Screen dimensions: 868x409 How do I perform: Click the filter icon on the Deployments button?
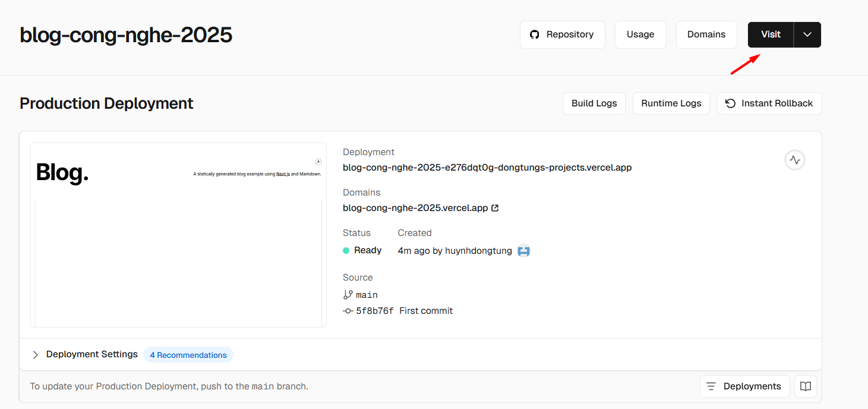tap(711, 386)
